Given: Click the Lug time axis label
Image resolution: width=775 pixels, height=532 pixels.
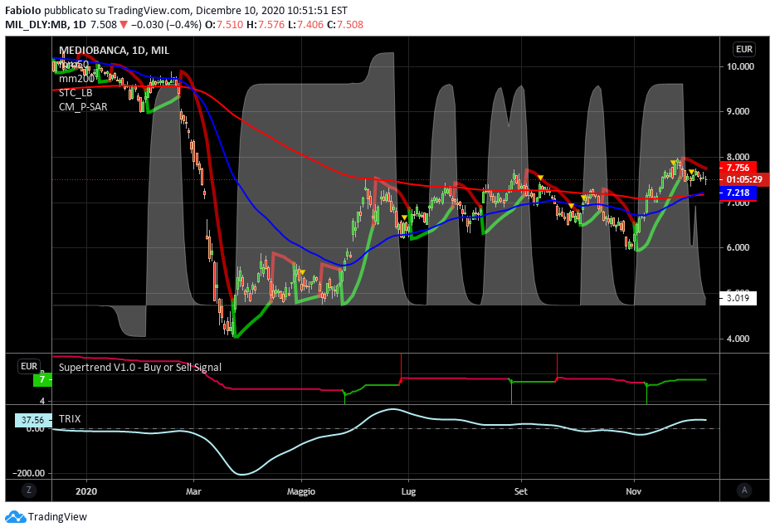Looking at the screenshot, I should click(408, 491).
